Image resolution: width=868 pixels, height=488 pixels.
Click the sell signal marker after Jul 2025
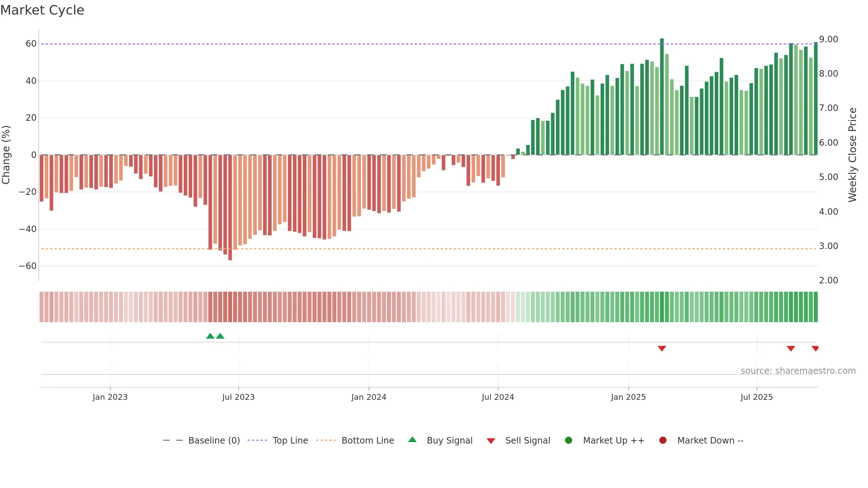point(791,348)
